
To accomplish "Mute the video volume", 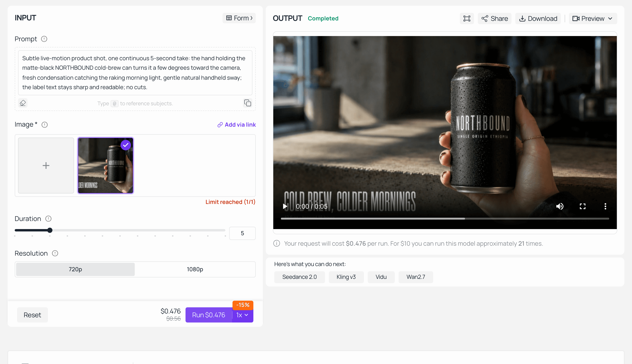I will click(x=560, y=206).
